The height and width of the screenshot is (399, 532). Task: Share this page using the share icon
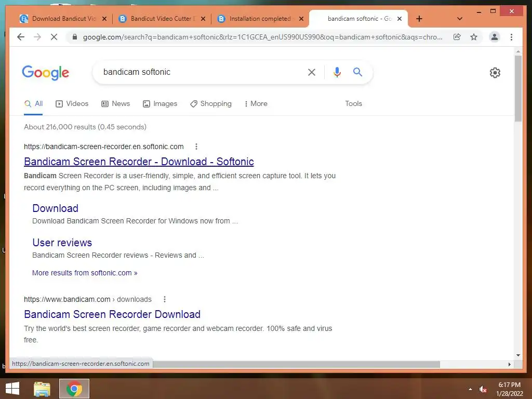click(x=457, y=37)
